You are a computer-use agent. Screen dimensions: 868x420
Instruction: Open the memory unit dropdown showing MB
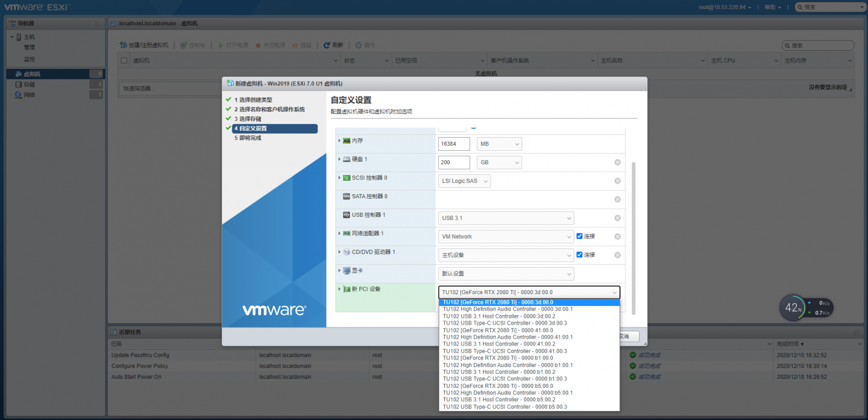(498, 143)
